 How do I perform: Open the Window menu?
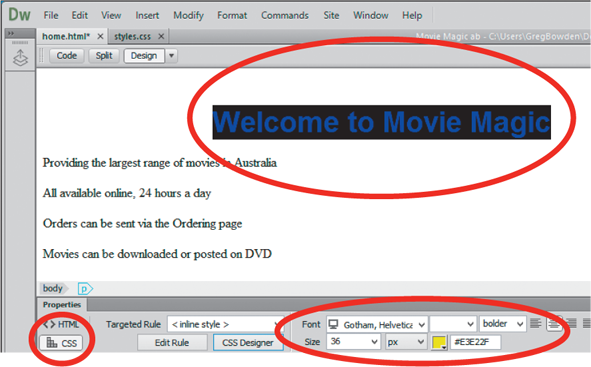coord(371,15)
